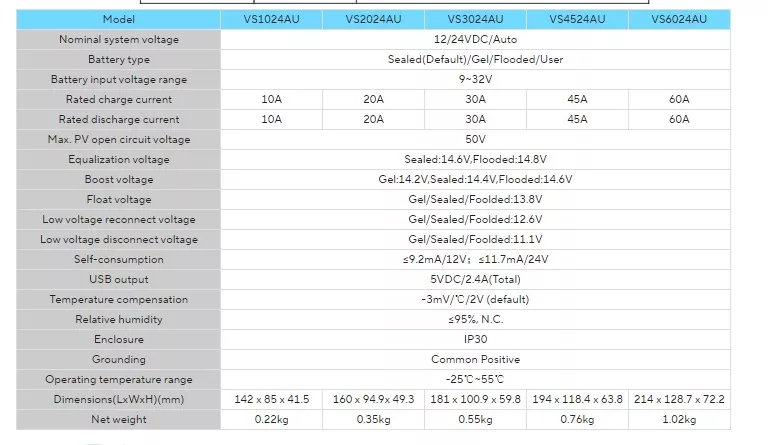Click the 9~32V value

pos(475,79)
